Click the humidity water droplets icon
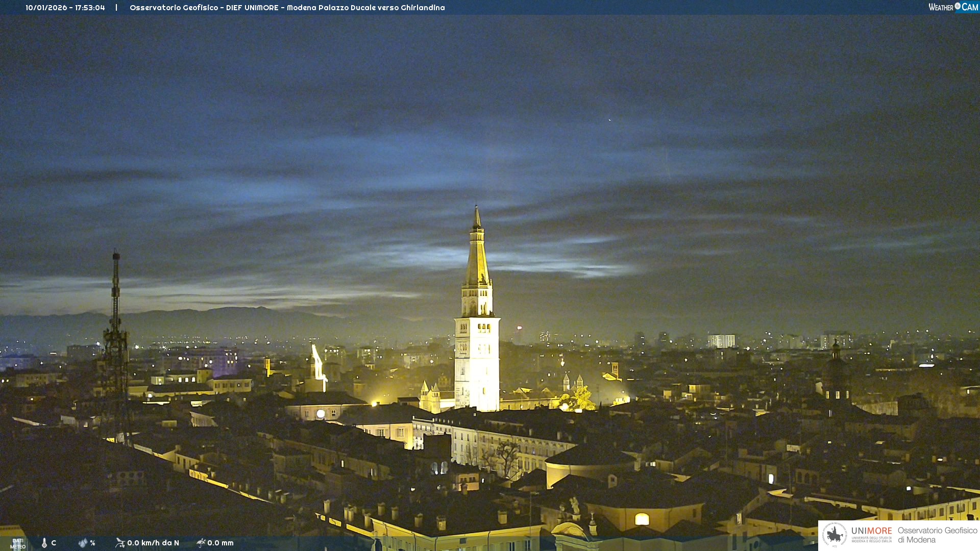This screenshot has width=980, height=551. click(83, 543)
